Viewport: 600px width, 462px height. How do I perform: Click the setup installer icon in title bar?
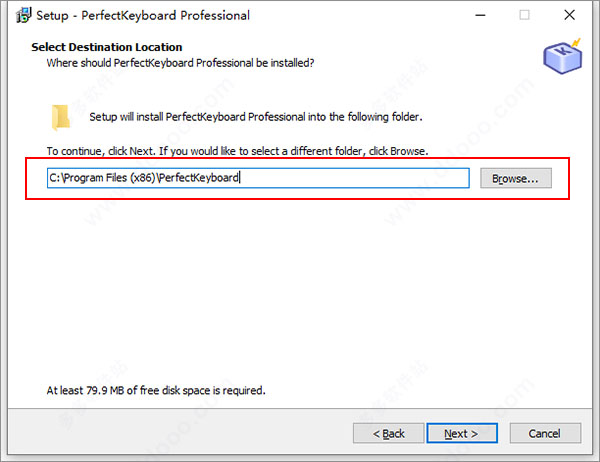[23, 15]
